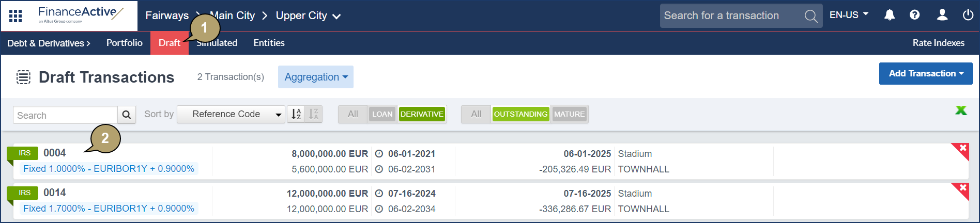Viewport: 980px width, 223px height.
Task: Switch to the Portfolio tab
Action: (x=124, y=43)
